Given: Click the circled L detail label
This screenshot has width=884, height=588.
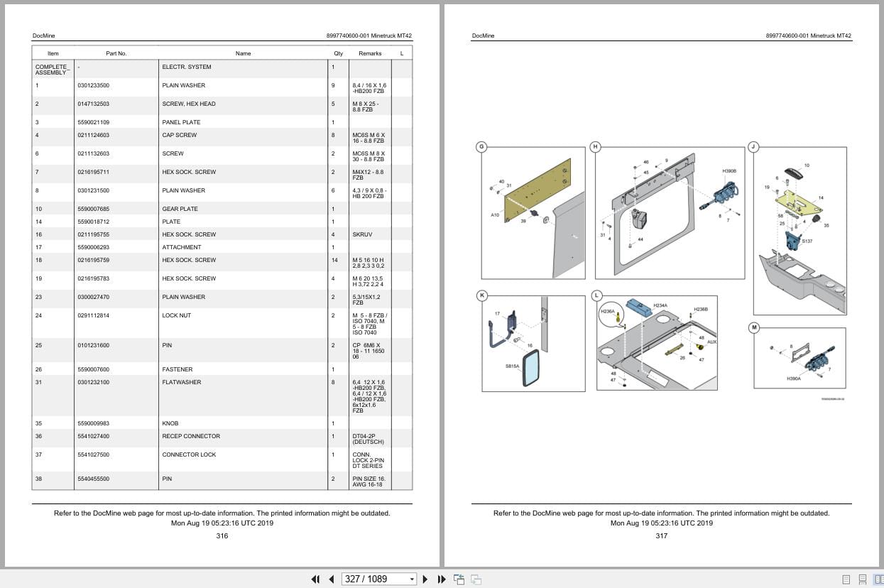Looking at the screenshot, I should (596, 295).
